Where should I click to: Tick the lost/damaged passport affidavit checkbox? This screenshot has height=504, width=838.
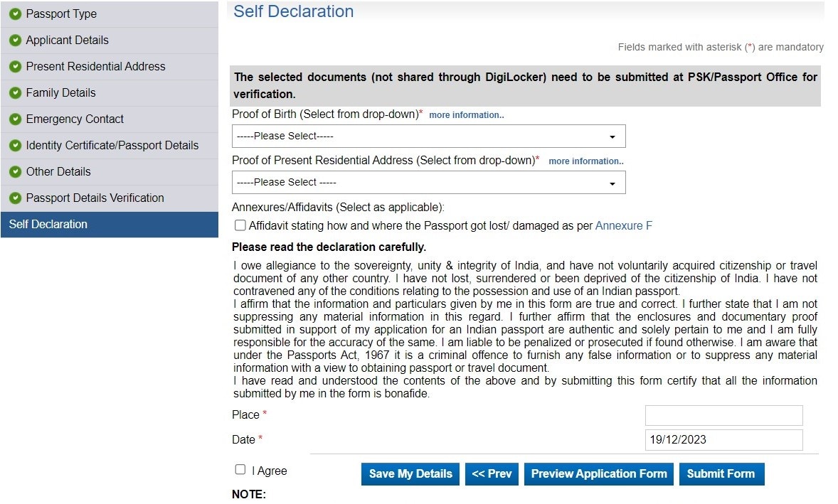(x=240, y=226)
